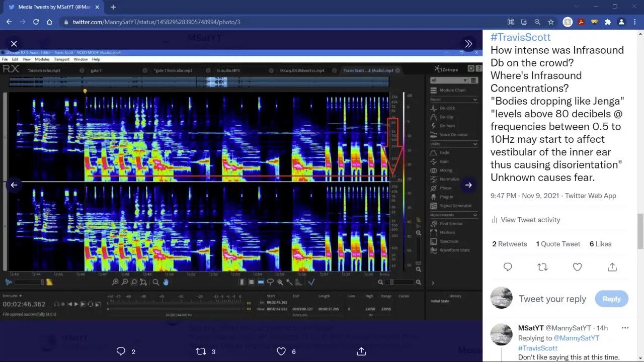644x362 pixels.
Task: Click the reply bubble icon in the tweet sidebar
Action: pyautogui.click(x=508, y=267)
